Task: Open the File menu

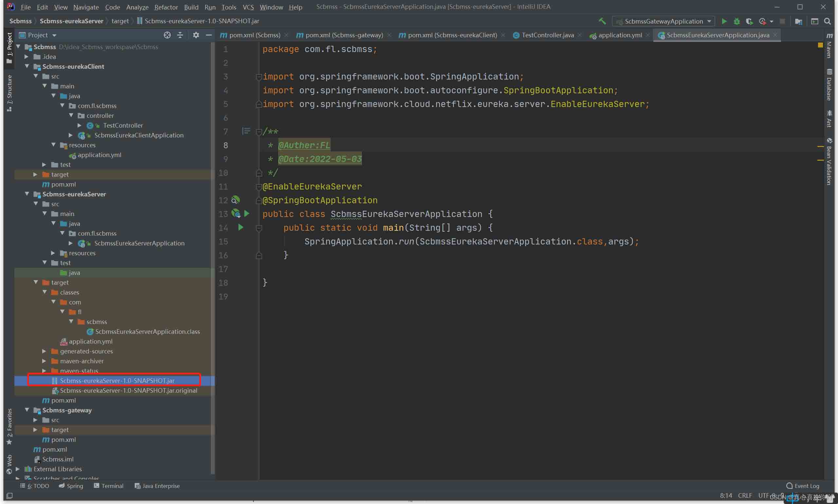Action: click(26, 7)
